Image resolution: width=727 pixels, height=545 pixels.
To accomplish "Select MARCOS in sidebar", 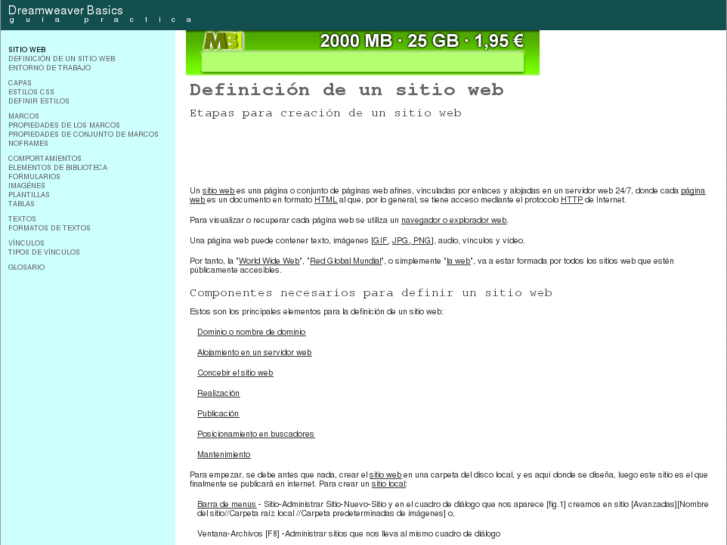I will [x=23, y=116].
